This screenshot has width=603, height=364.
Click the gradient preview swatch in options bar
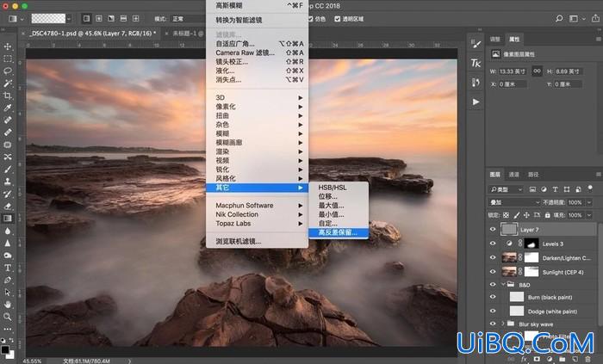pos(48,18)
